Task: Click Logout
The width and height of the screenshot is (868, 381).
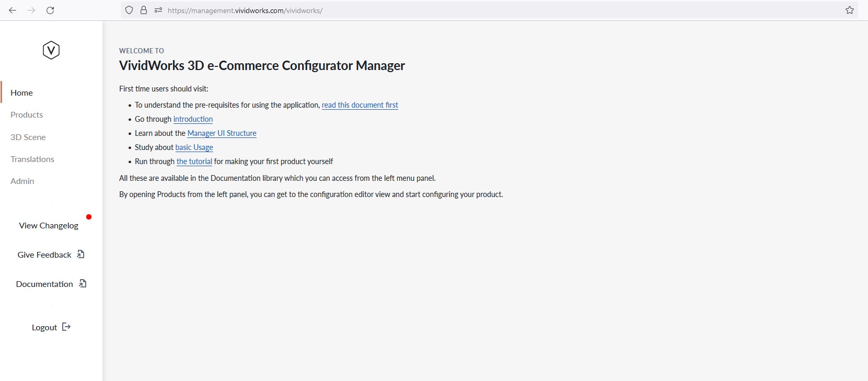Action: point(44,327)
